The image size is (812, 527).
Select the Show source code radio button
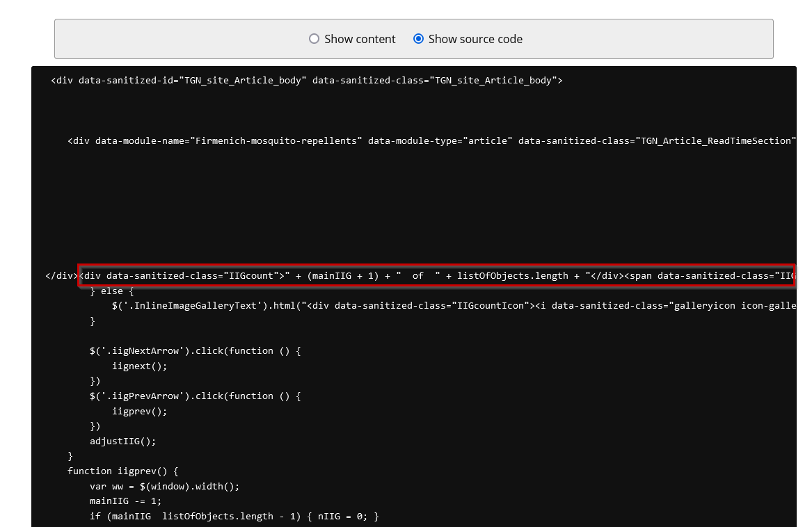(418, 39)
